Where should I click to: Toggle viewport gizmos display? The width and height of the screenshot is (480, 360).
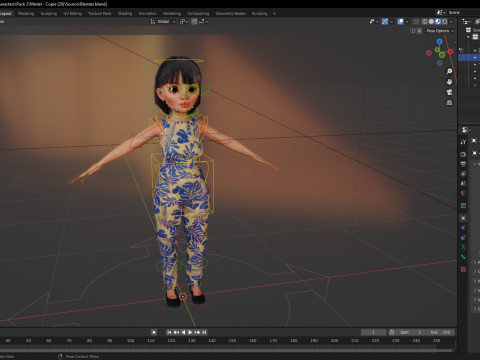click(385, 21)
